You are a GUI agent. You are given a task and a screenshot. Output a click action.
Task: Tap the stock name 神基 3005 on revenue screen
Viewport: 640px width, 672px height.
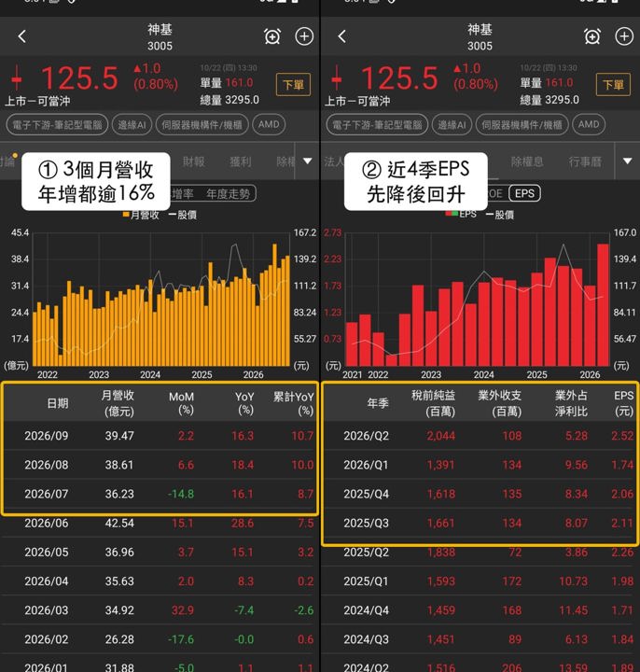[x=160, y=37]
